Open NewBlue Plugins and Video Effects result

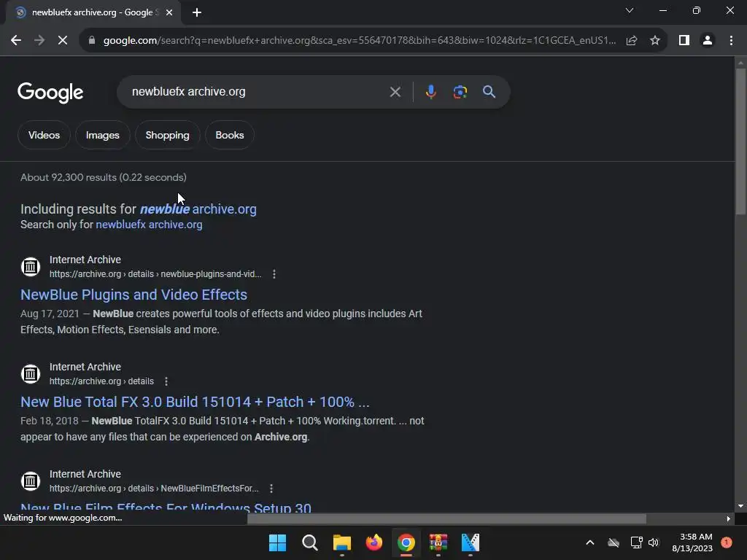click(x=134, y=295)
